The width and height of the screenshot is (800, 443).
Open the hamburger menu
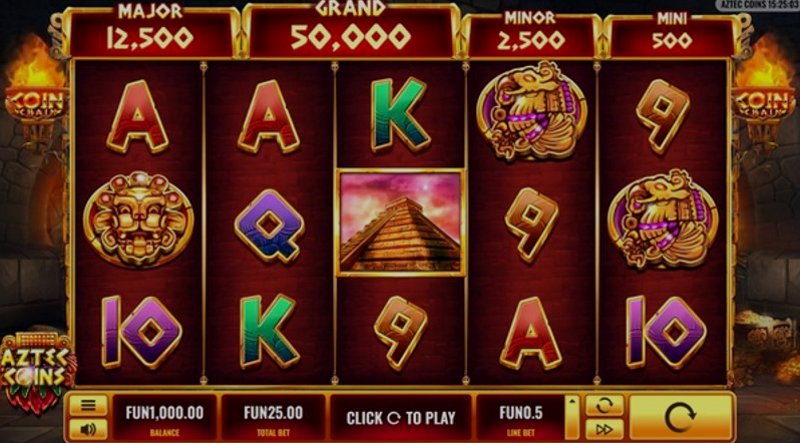pyautogui.click(x=88, y=405)
